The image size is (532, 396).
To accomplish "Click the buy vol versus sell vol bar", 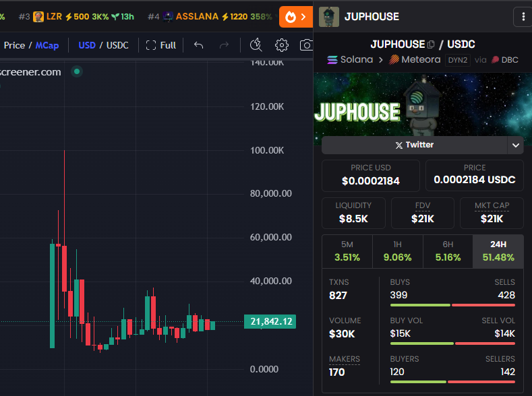I will pos(452,343).
